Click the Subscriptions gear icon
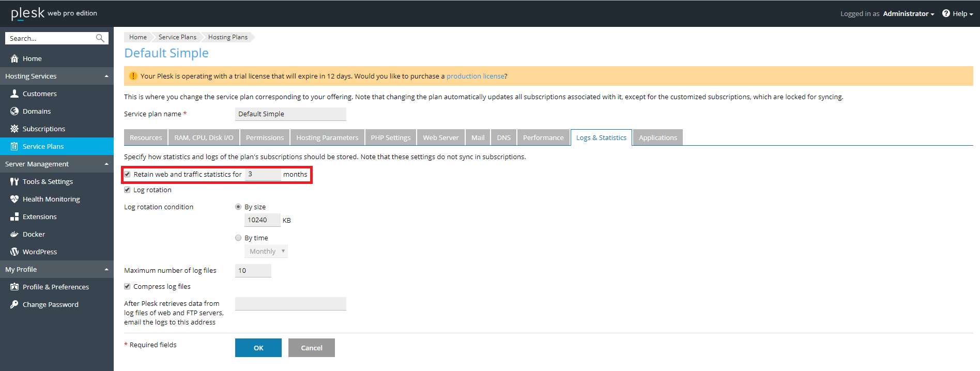980x371 pixels. click(14, 129)
